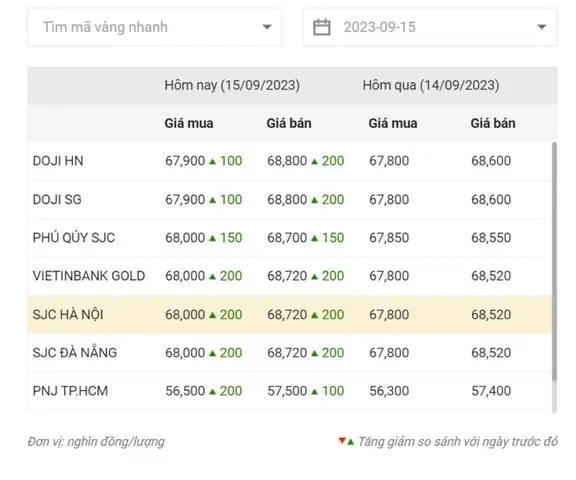Click the 'Hôm qua (14/09/2023)' column header
This screenshot has width=576, height=480.
[x=431, y=85]
